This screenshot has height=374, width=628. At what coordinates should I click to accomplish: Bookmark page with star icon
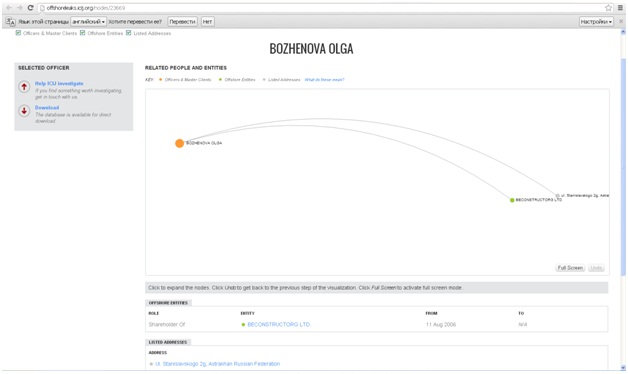tap(608, 8)
